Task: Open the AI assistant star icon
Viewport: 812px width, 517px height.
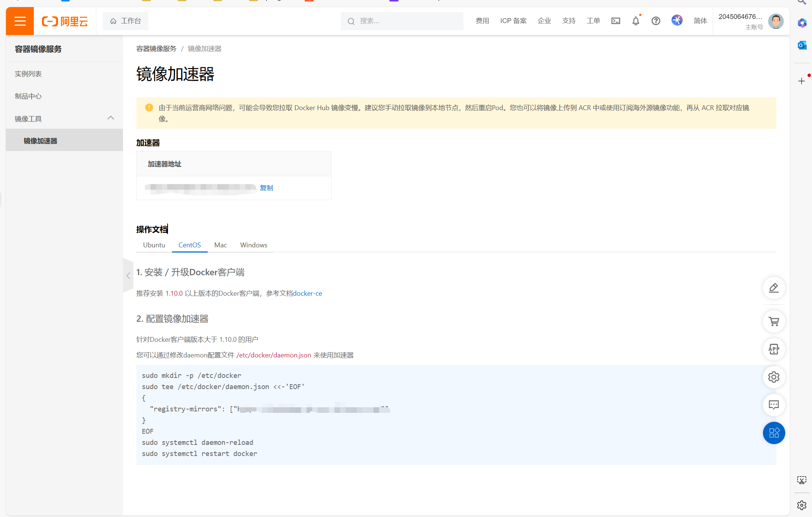Action: click(x=677, y=20)
